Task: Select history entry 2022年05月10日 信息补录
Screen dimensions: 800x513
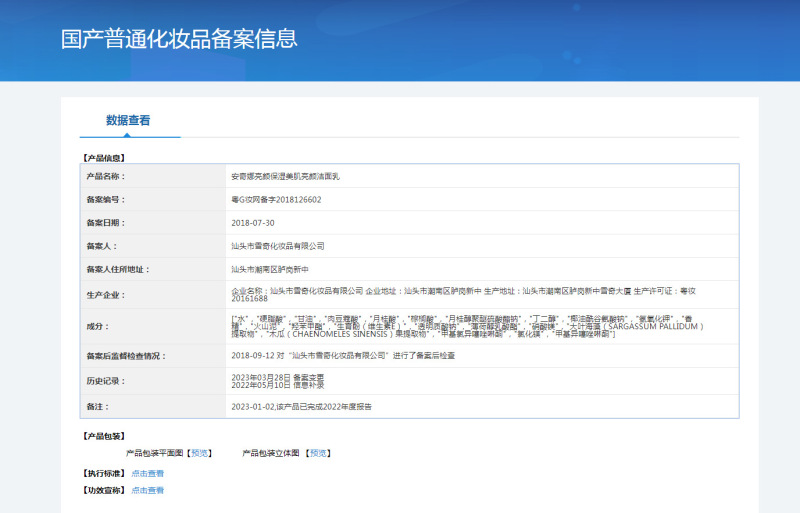Action: [278, 385]
